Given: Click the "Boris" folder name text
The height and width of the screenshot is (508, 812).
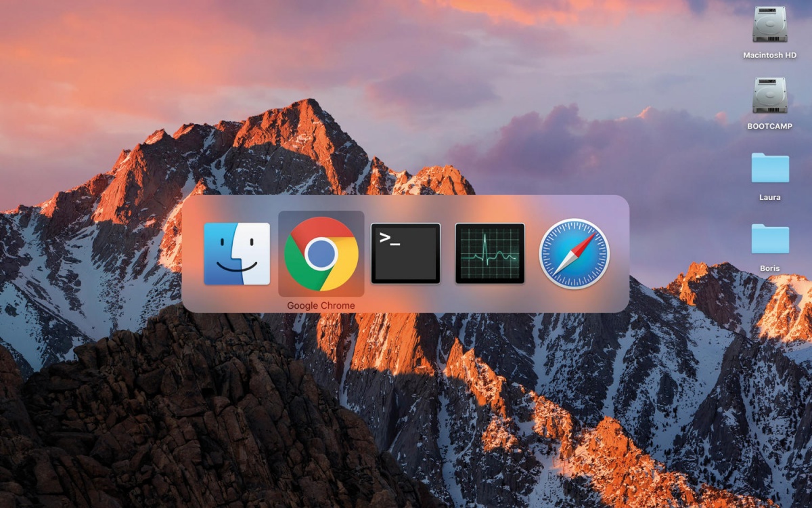Looking at the screenshot, I should point(770,269).
